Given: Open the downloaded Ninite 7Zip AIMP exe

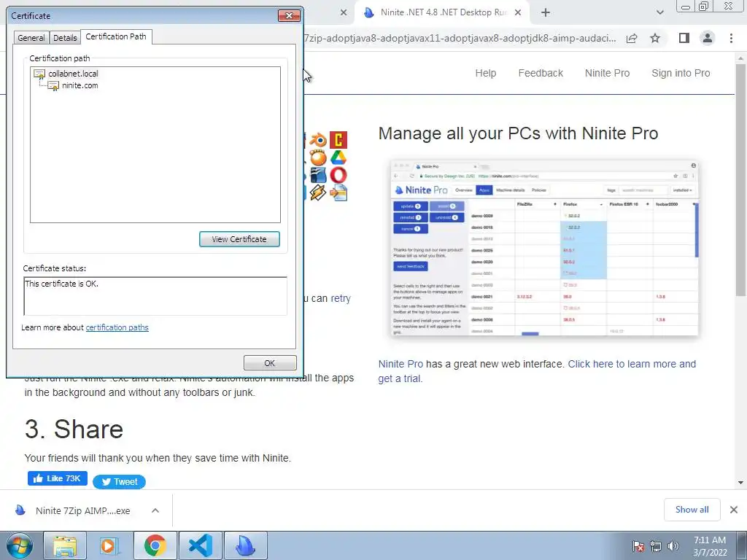Looking at the screenshot, I should [82, 511].
